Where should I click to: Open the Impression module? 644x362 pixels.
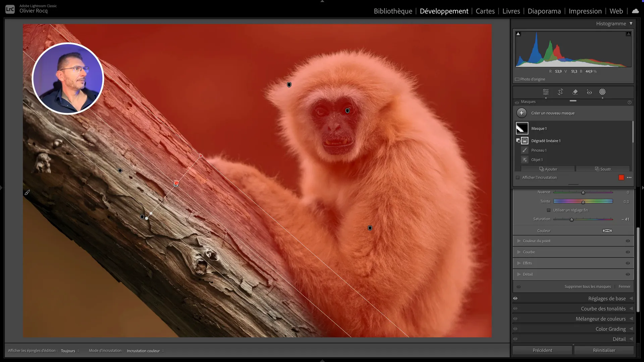[585, 11]
